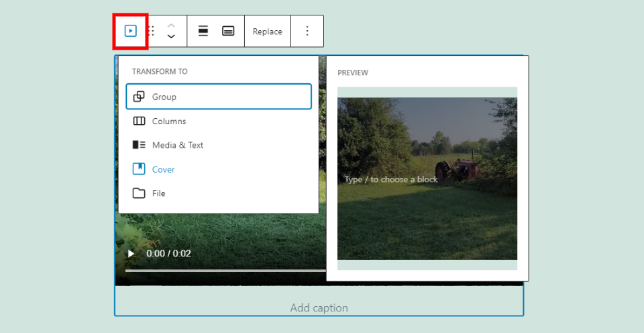The width and height of the screenshot is (644, 333).
Task: Click the 'Type / to choose a block' placeholder
Action: (x=390, y=179)
